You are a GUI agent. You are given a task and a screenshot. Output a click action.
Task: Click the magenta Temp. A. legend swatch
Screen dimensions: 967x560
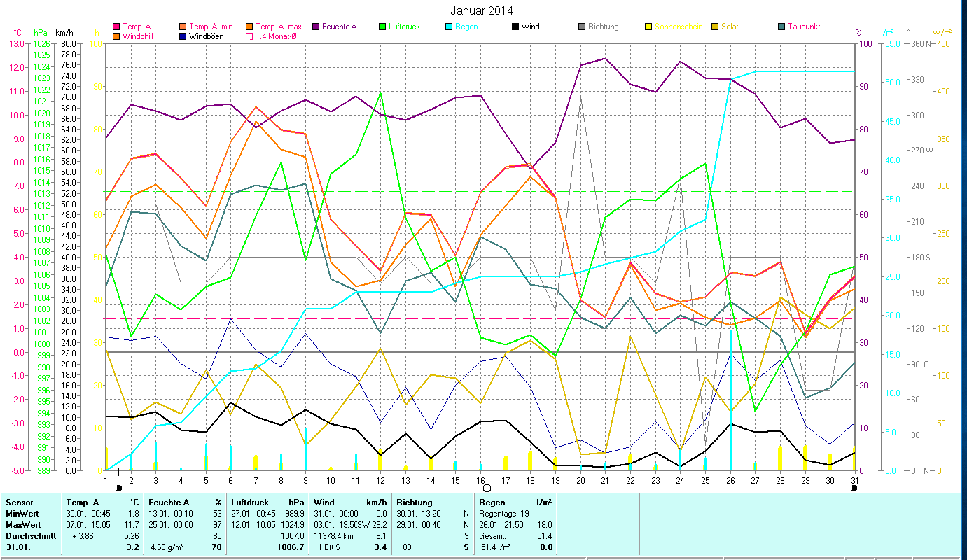coord(116,27)
